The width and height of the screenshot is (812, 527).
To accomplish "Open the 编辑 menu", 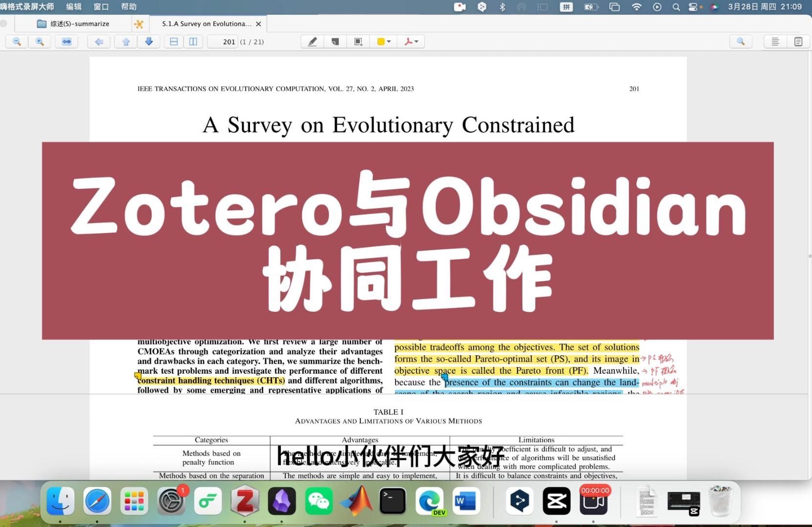I will [x=74, y=6].
